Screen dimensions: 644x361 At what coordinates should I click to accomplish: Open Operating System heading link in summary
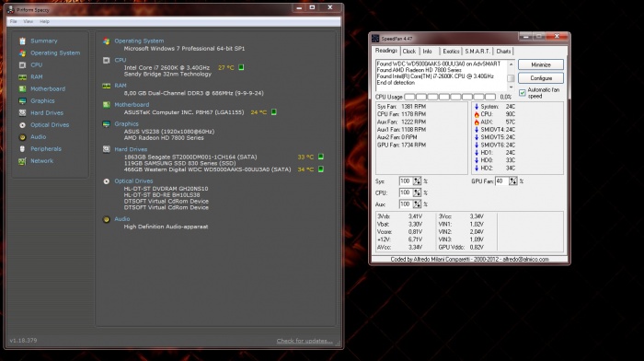[139, 41]
